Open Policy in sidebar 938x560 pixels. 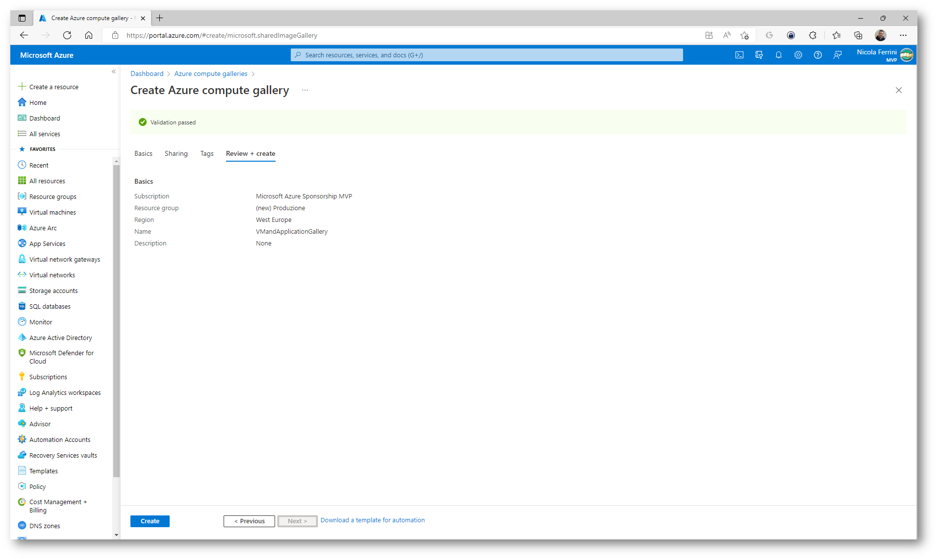tap(37, 487)
